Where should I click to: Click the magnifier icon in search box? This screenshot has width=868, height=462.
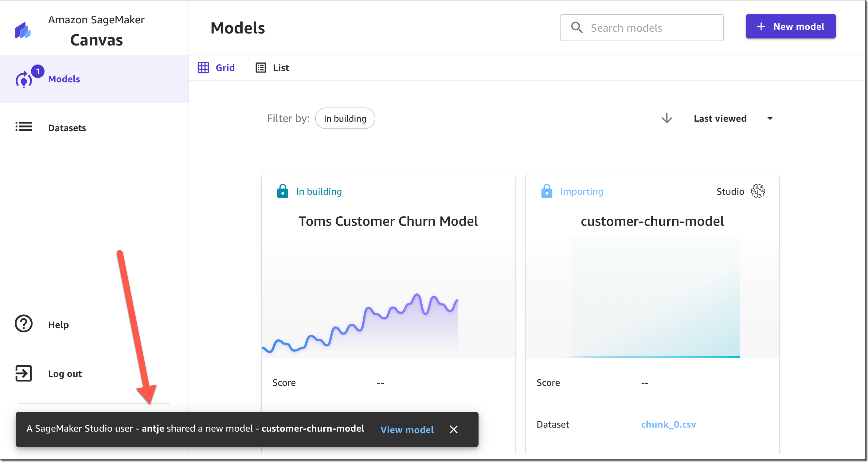[577, 28]
